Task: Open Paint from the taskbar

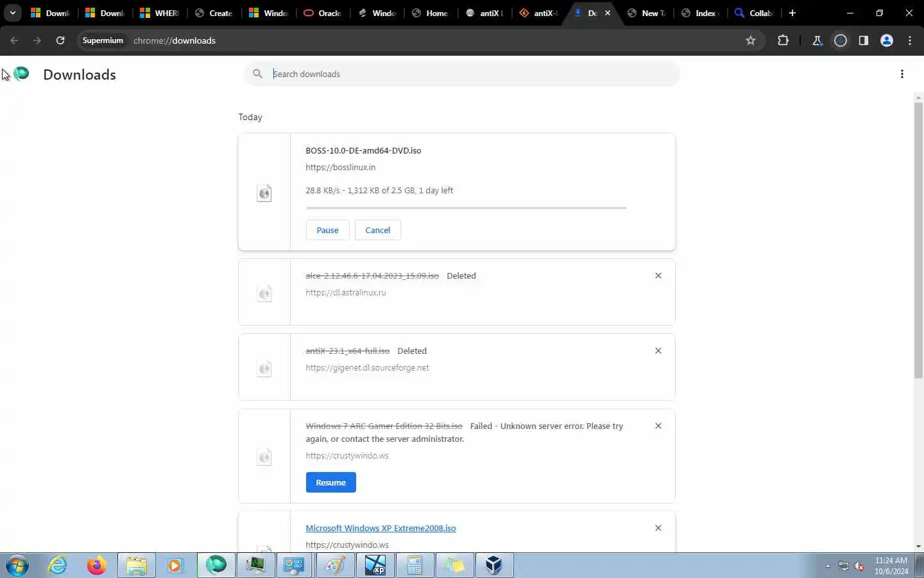Action: pyautogui.click(x=335, y=565)
